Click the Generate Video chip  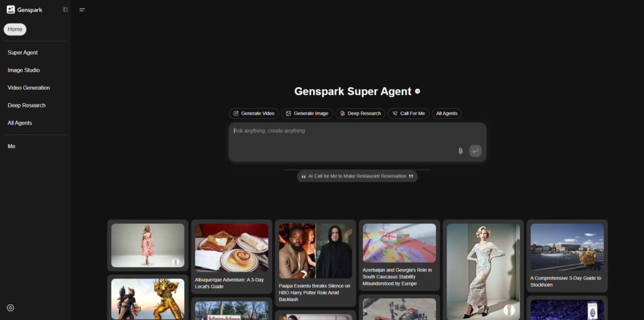[254, 113]
